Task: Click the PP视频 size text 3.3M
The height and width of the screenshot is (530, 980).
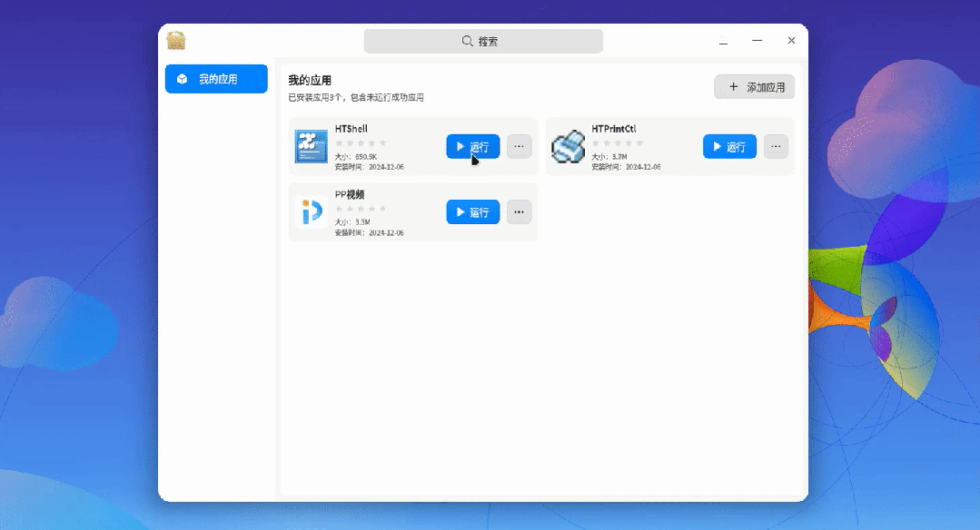Action: pos(352,222)
